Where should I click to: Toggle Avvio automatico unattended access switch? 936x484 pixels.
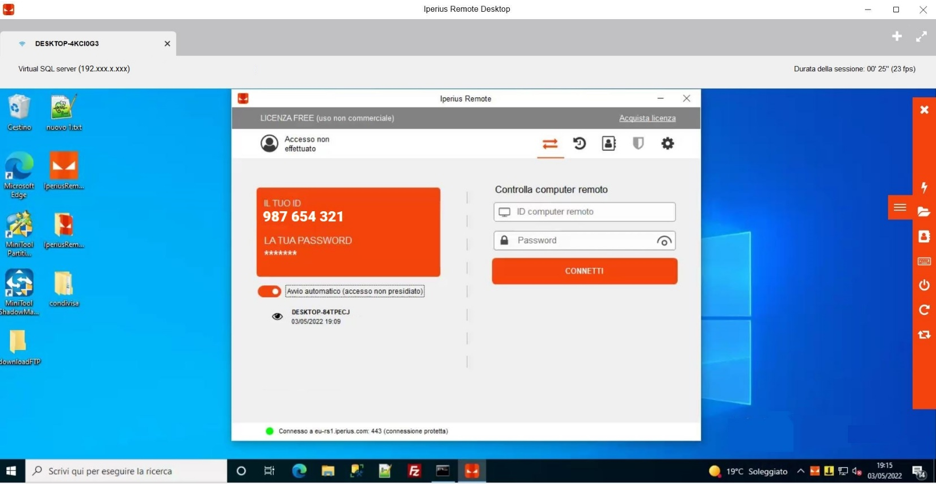click(269, 291)
